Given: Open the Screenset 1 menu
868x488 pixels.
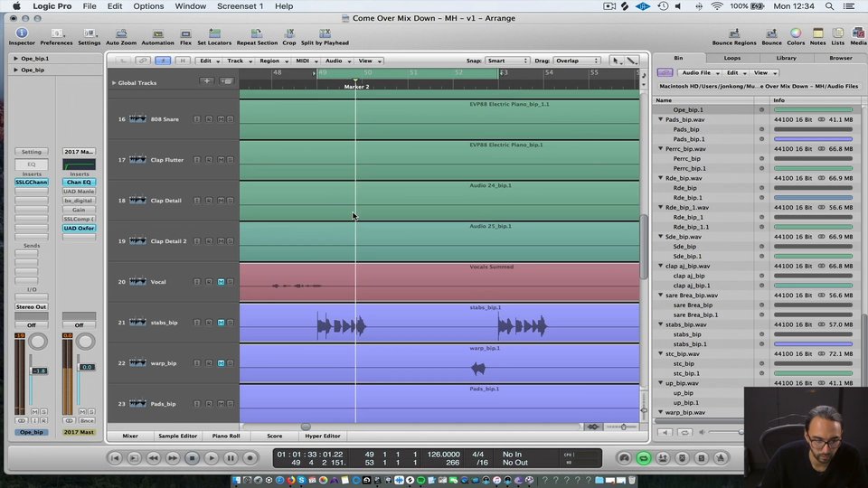Looking at the screenshot, I should pos(240,6).
